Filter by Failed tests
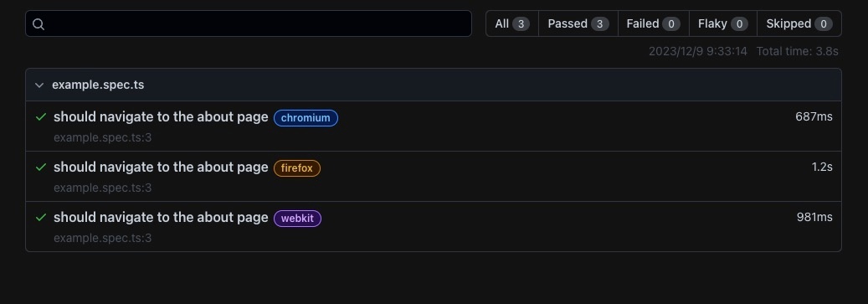This screenshot has width=868, height=304. 653,23
